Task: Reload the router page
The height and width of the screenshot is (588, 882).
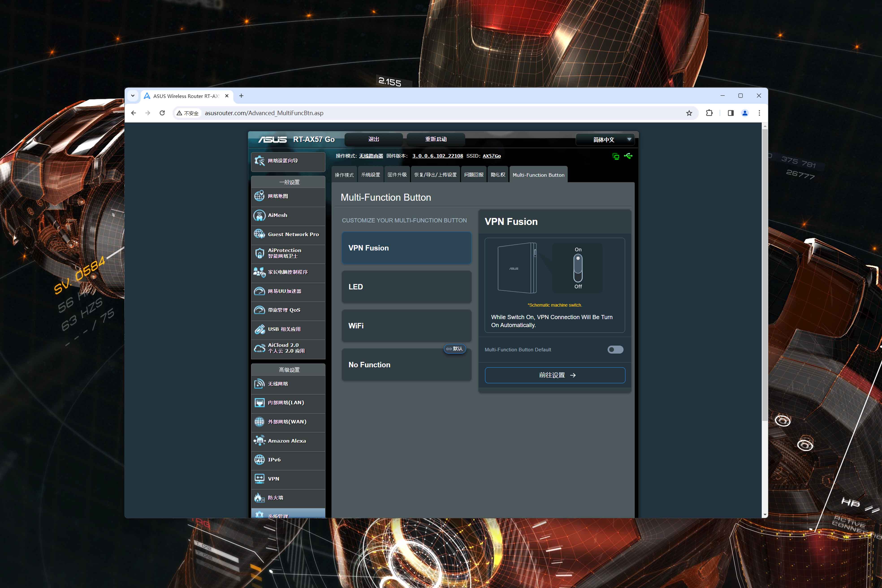Action: click(162, 113)
